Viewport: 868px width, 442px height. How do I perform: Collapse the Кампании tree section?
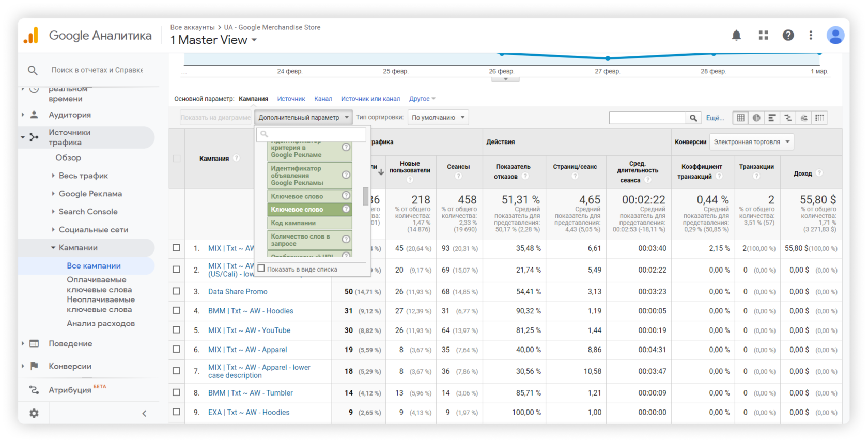click(x=53, y=248)
